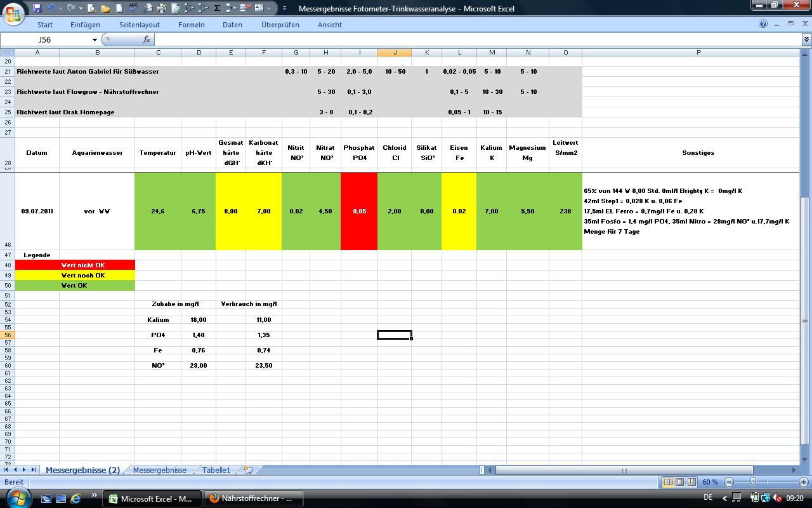This screenshot has height=508, width=812.
Task: Click the zoom slider handle
Action: pos(753,483)
